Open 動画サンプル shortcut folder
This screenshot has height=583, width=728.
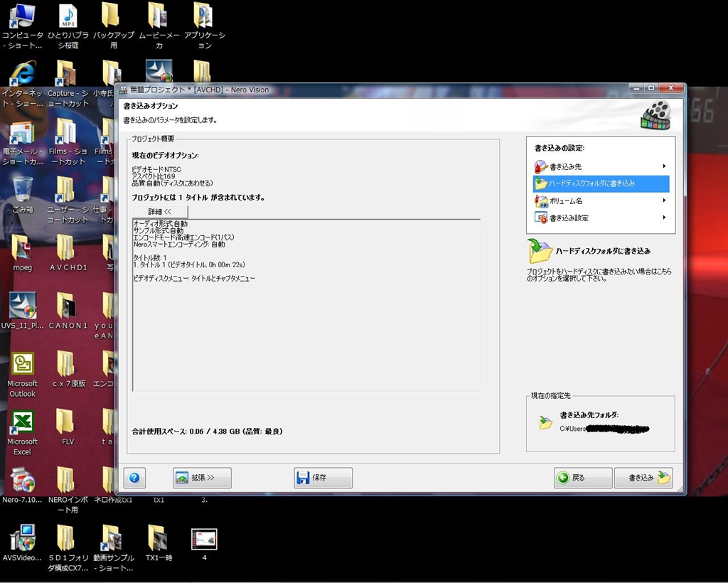tap(113, 548)
